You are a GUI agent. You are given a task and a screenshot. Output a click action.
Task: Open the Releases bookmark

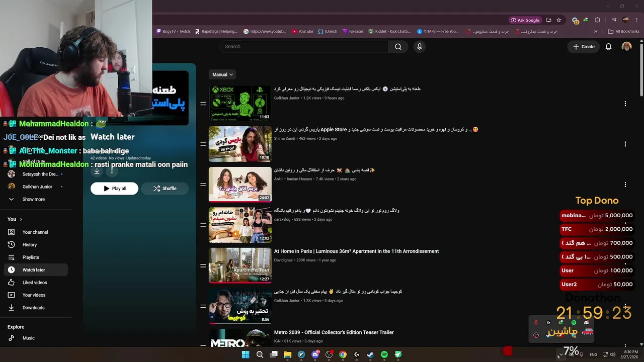(x=353, y=31)
